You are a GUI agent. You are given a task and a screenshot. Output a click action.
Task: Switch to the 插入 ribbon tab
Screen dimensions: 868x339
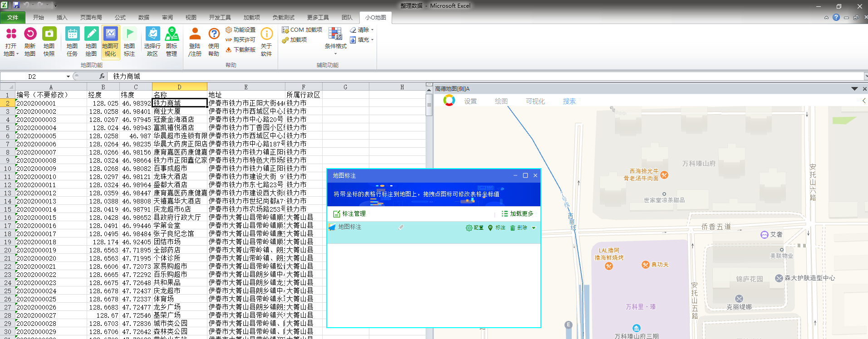(62, 18)
